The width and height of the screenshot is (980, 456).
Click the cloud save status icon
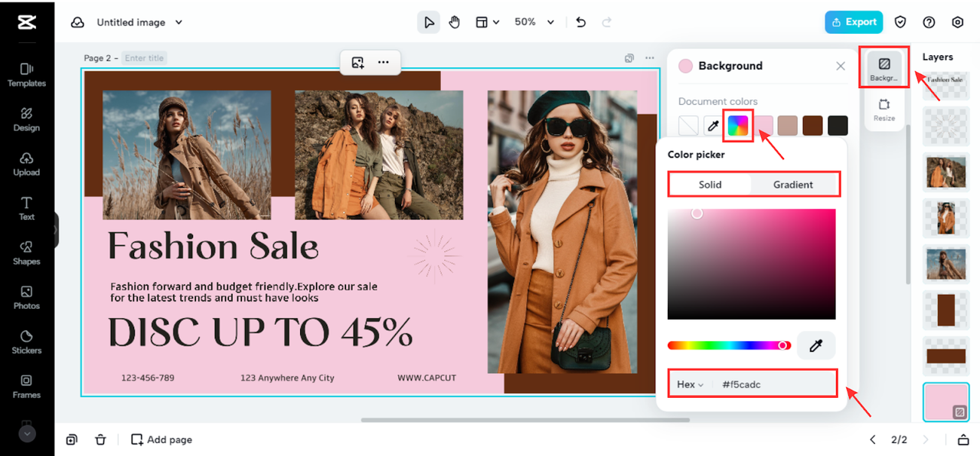point(77,22)
